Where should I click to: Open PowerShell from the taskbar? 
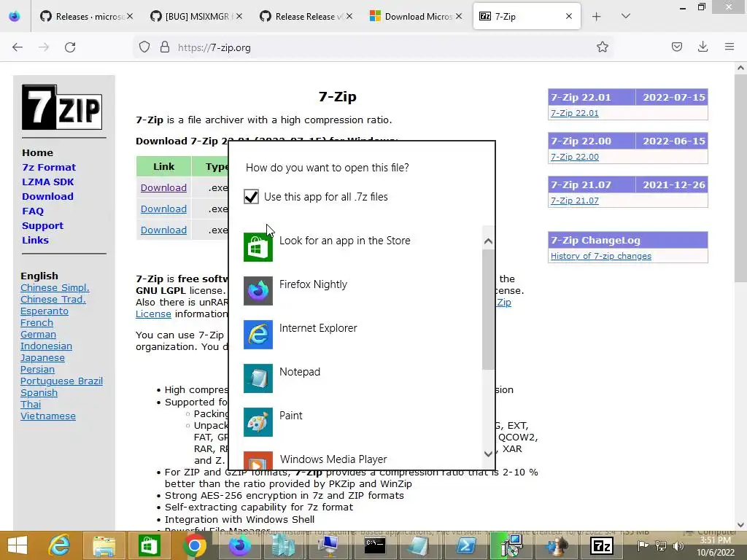tap(465, 545)
